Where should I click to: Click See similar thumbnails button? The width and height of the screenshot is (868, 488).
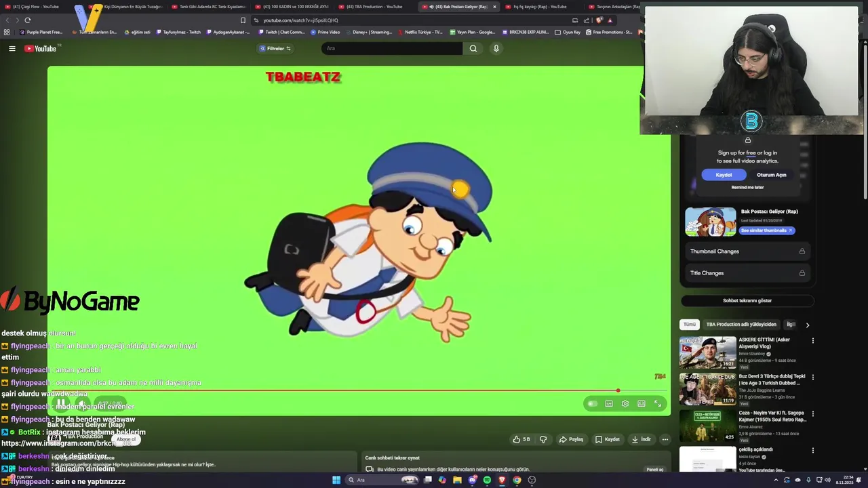coord(766,230)
